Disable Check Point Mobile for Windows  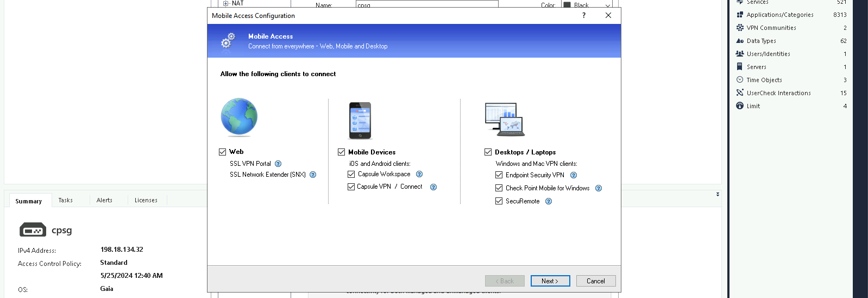(499, 188)
